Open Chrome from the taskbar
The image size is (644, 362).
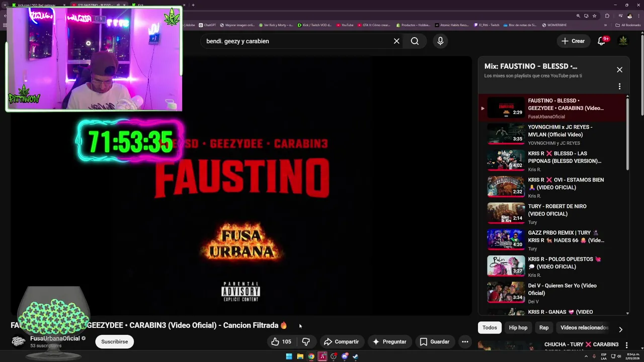pyautogui.click(x=311, y=356)
